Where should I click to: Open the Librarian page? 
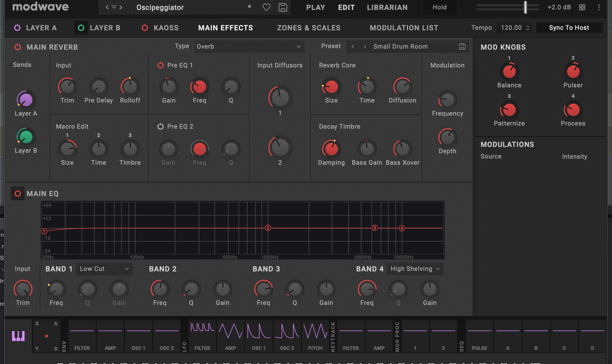coord(387,7)
